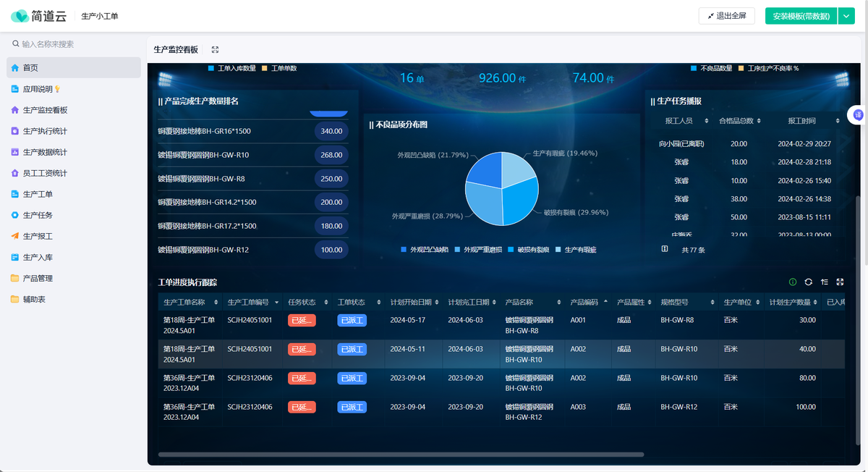
Task: Click the green info icon above the work order table
Action: (x=793, y=282)
